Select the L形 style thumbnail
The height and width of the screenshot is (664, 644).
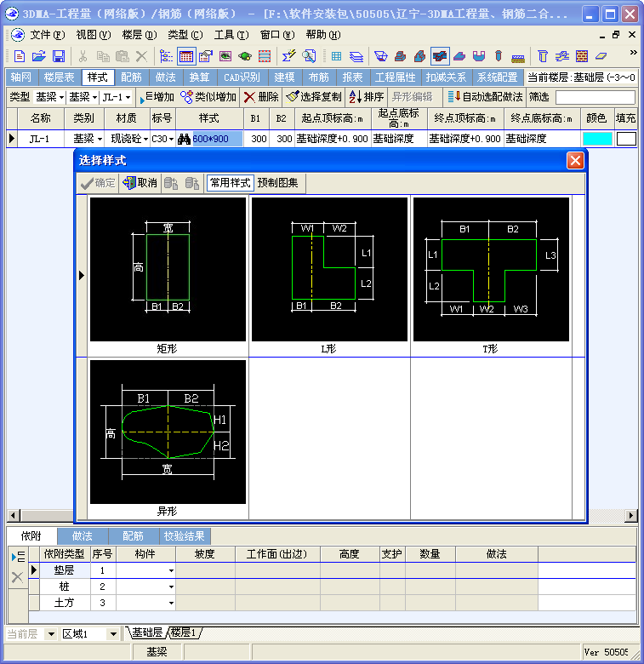(x=329, y=269)
